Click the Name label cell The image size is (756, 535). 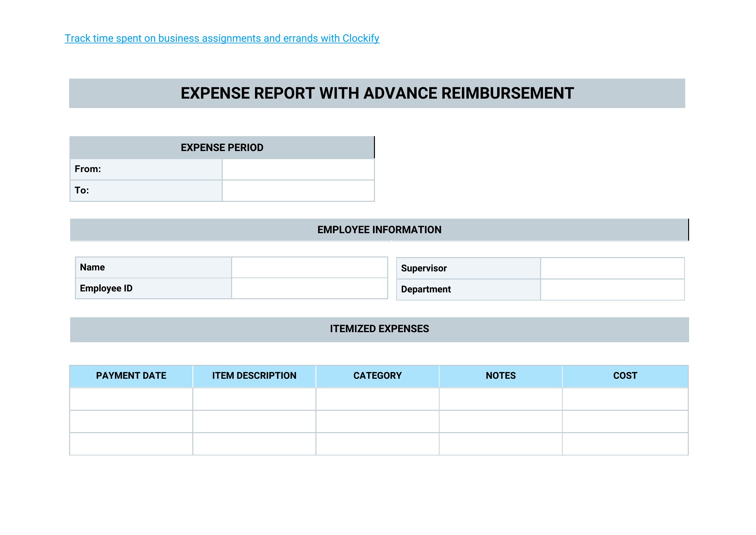tap(154, 267)
